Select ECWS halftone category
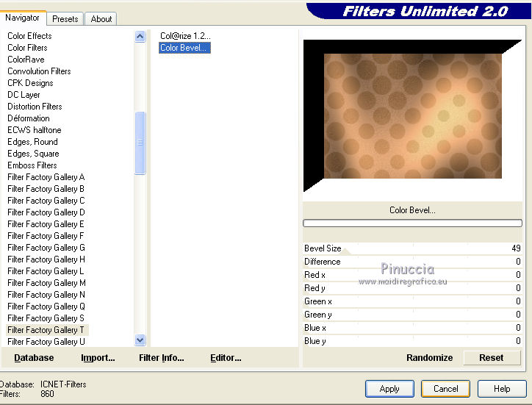 (35, 130)
